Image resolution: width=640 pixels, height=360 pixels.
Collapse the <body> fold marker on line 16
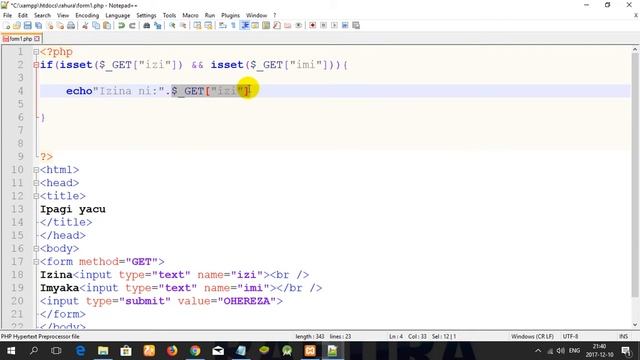(x=36, y=249)
